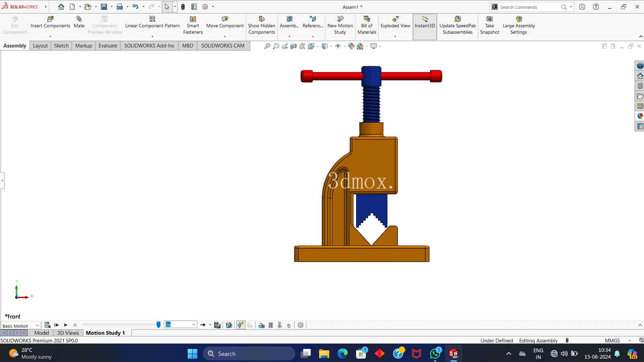Open Edit Appearance color ball icon
644x362 pixels.
[x=351, y=46]
